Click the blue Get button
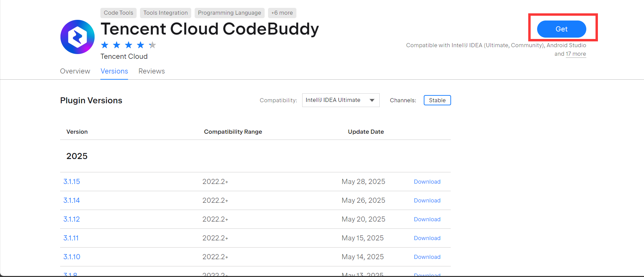 [x=561, y=29]
